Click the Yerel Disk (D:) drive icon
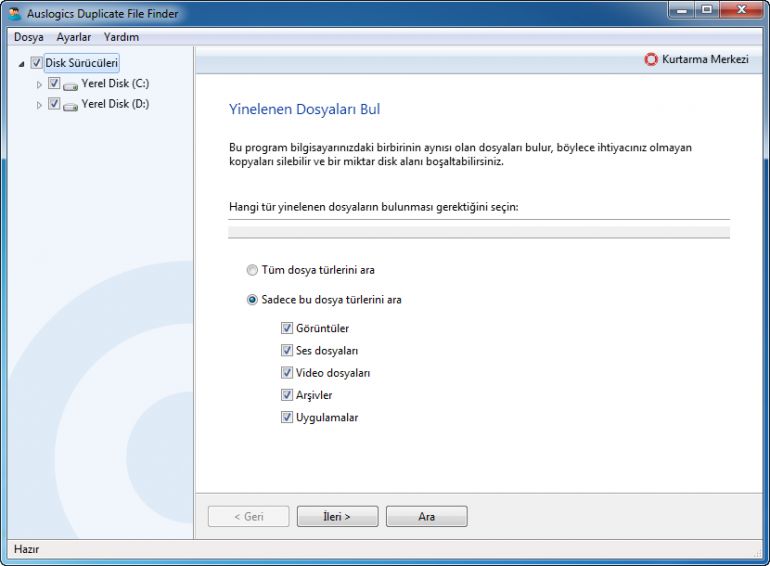Screen dimensions: 770x566 [x=71, y=106]
